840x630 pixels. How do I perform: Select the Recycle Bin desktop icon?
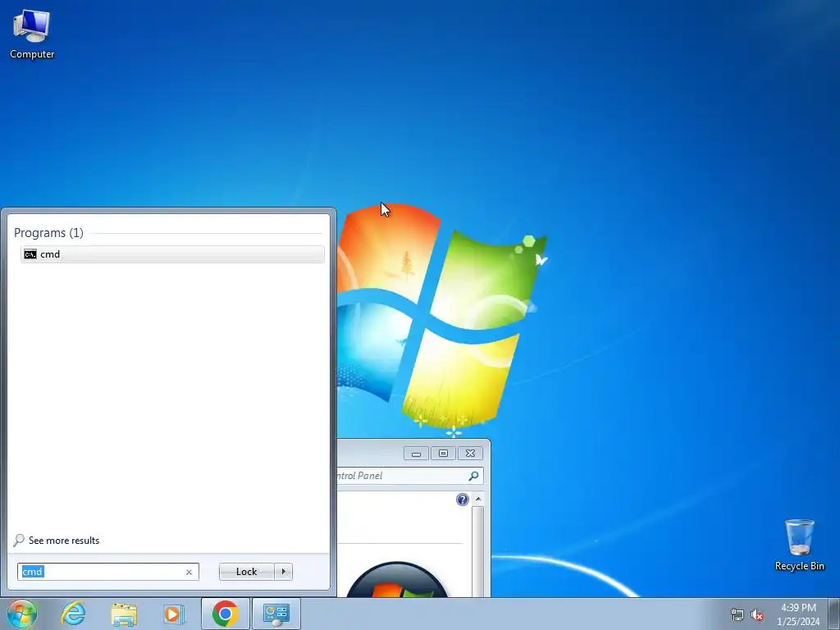point(799,545)
